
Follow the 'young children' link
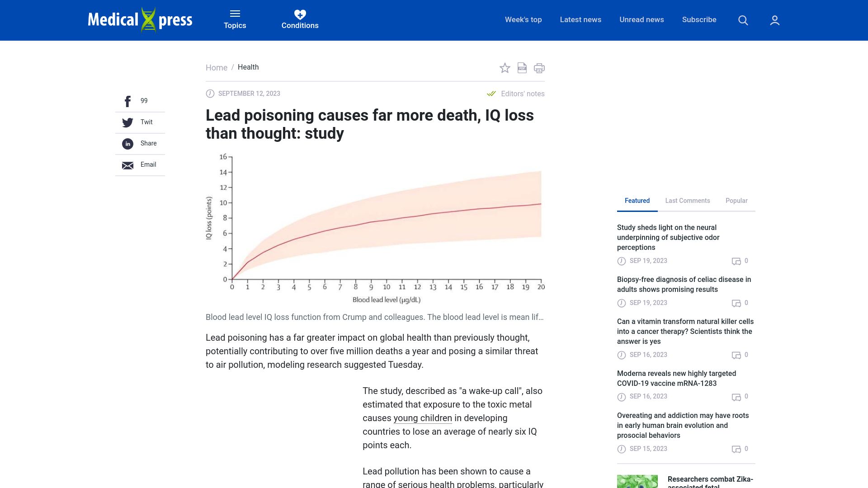(423, 418)
